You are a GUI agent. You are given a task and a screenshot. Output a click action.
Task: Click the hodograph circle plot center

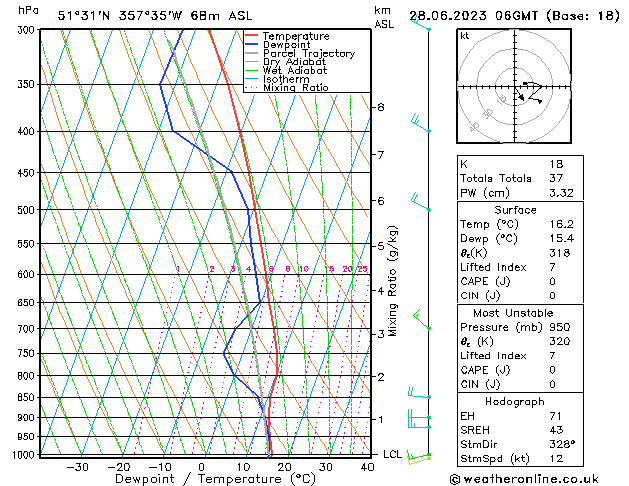click(x=517, y=88)
